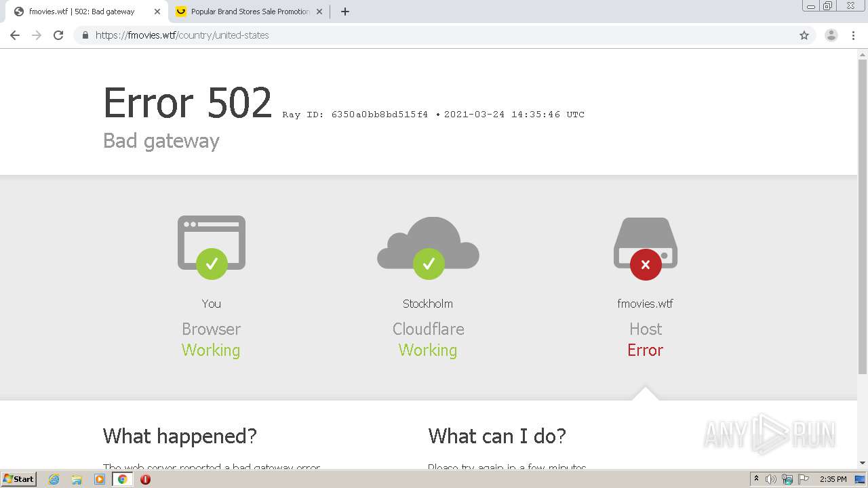
Task: Click the scrollbar up arrow
Action: [863, 54]
